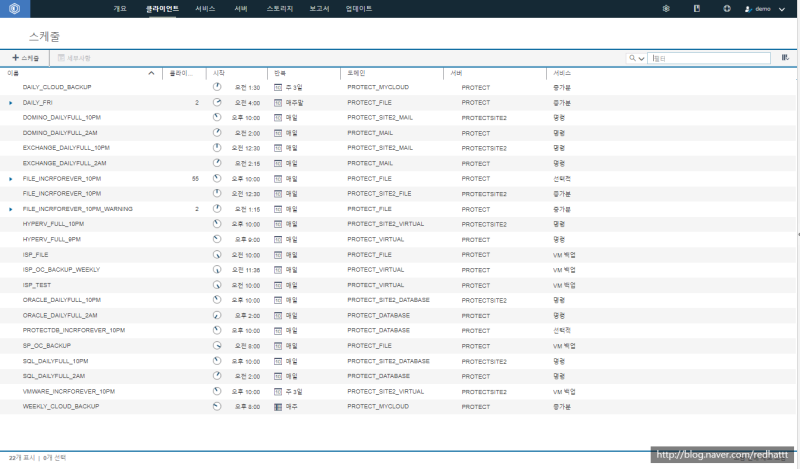Image resolution: width=800 pixels, height=469 pixels.
Task: Select the ISP_OC_BACKUP_WEEKLY schedule name
Action: [61, 269]
